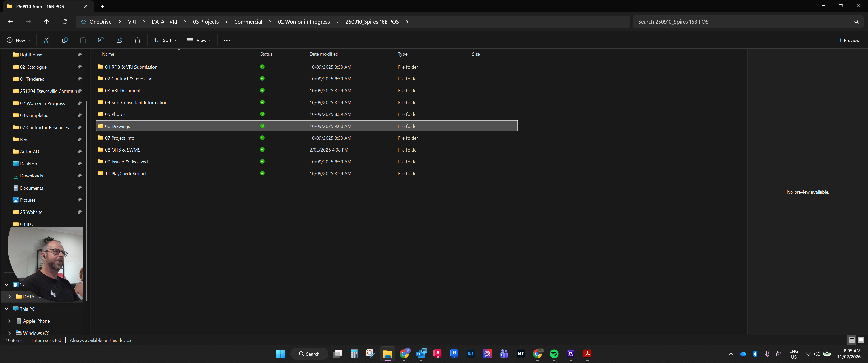The width and height of the screenshot is (868, 363).
Task: Click 03 Projects in breadcrumb path
Action: (x=206, y=21)
